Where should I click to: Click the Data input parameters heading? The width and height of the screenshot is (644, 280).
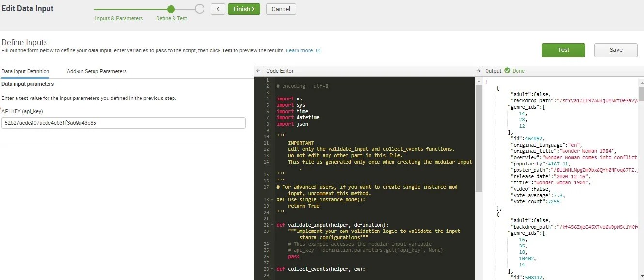click(28, 84)
